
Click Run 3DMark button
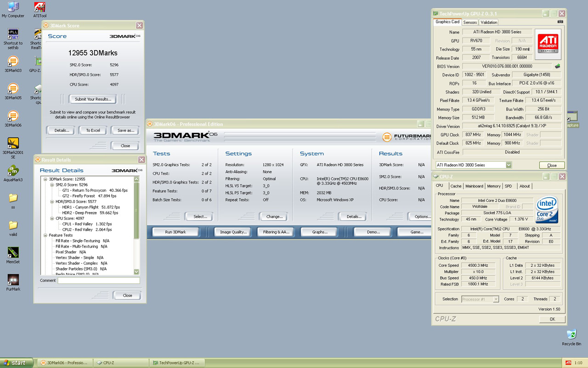(175, 232)
